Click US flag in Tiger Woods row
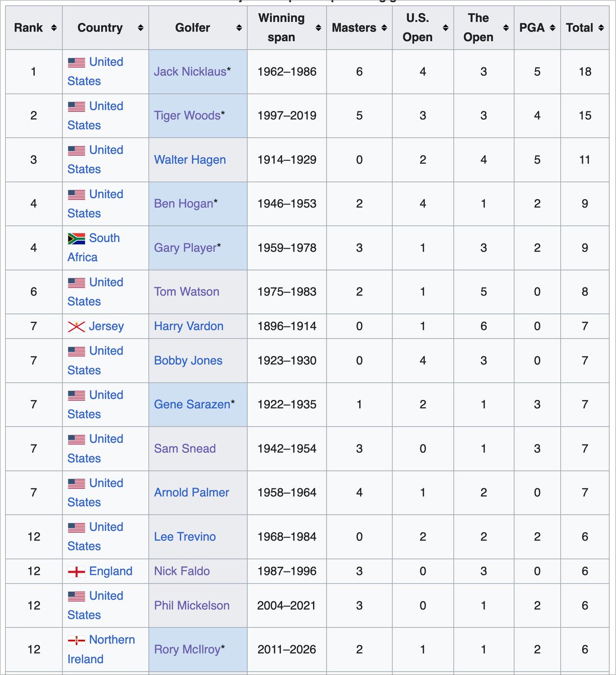Screen dimensions: 616x675 coord(76,106)
